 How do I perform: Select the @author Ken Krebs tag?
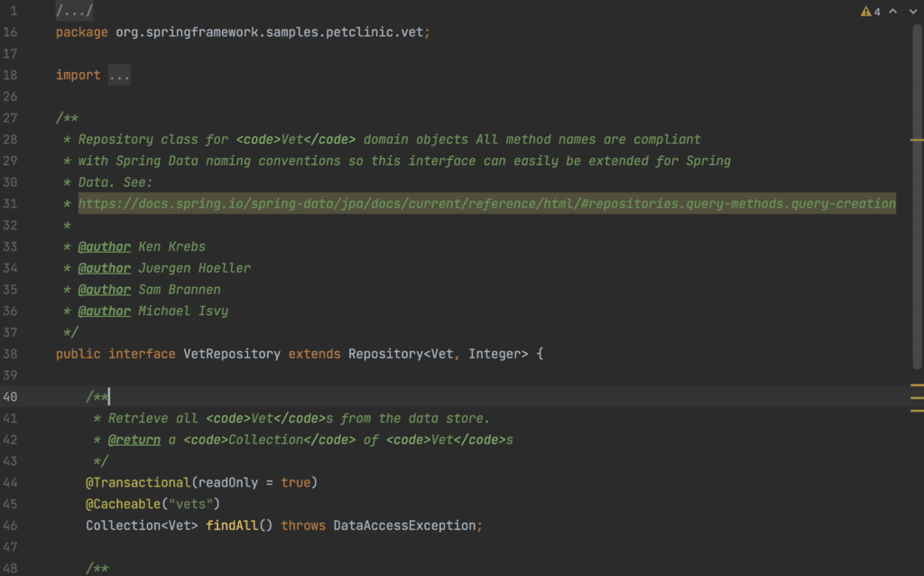point(105,246)
